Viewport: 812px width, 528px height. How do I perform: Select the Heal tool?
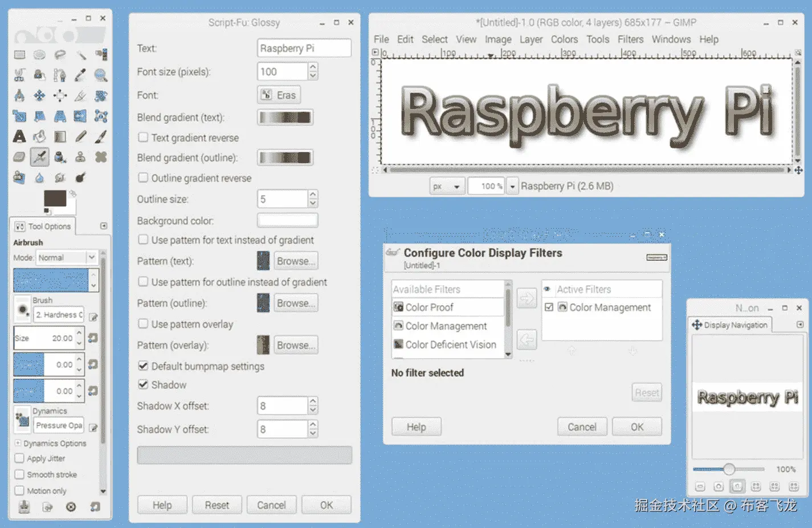[101, 157]
